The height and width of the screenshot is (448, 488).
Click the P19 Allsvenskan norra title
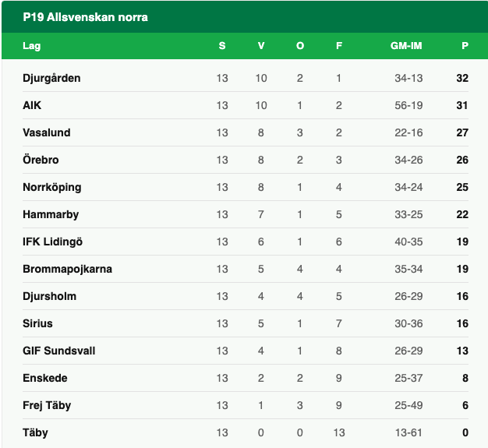(x=85, y=16)
